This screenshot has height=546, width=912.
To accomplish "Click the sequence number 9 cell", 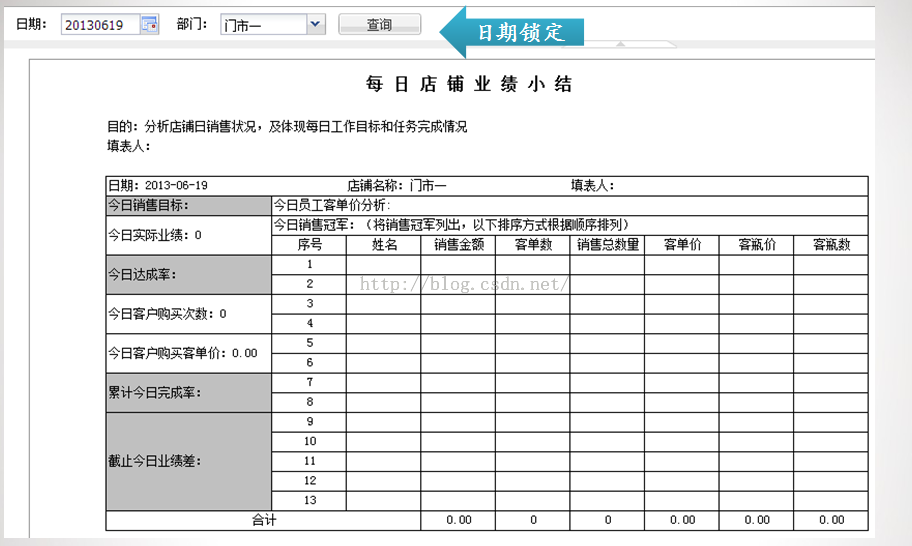I will pos(309,422).
